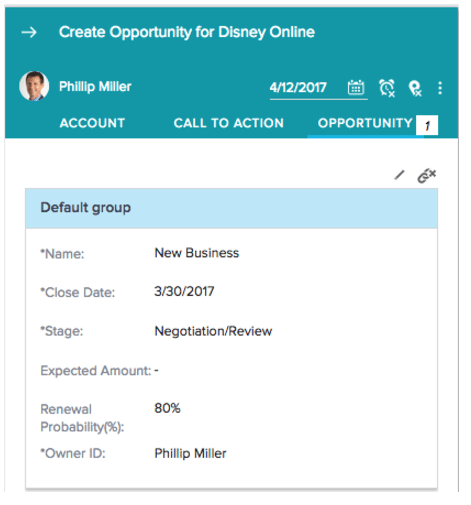This screenshot has height=505, width=471.
Task: Open the calendar date picker icon
Action: coord(356,88)
